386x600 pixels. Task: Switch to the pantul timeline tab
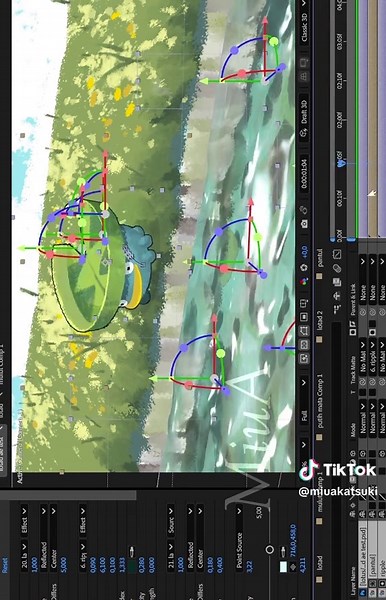pyautogui.click(x=320, y=258)
